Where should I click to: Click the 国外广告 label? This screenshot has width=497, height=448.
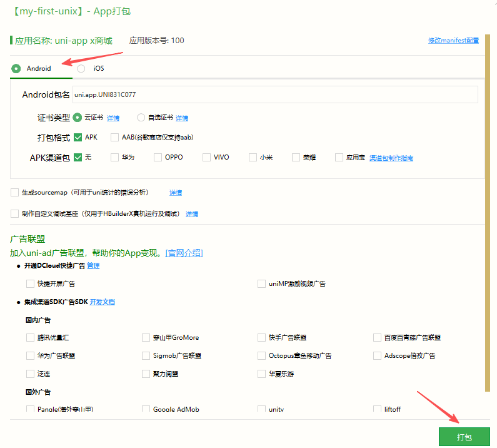click(38, 392)
